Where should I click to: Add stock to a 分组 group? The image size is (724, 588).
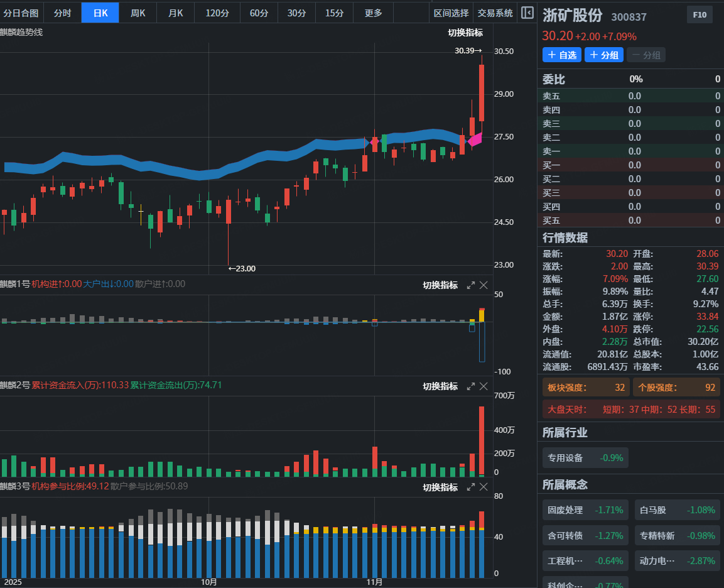tap(604, 55)
